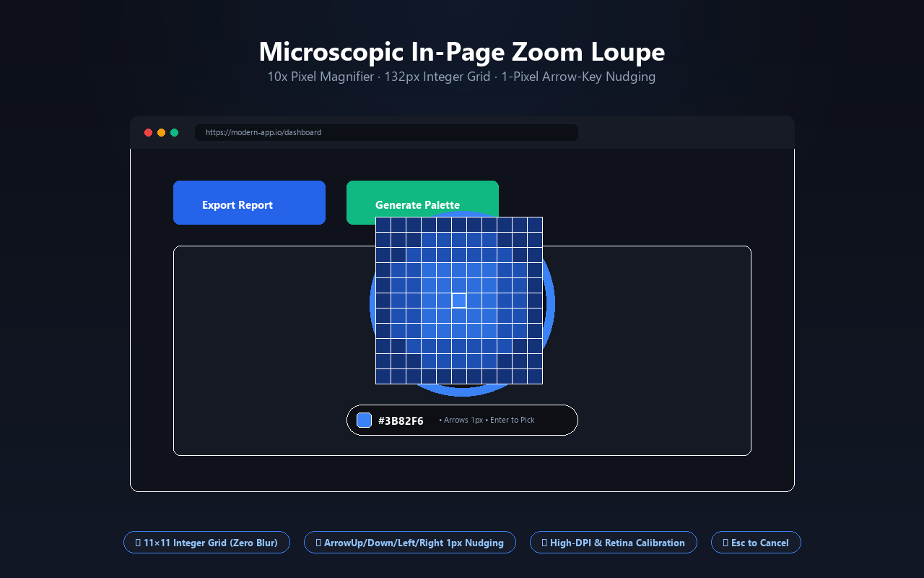Pick the highlighted center pixel in the loupe grid
This screenshot has height=578, width=924.
tap(459, 301)
